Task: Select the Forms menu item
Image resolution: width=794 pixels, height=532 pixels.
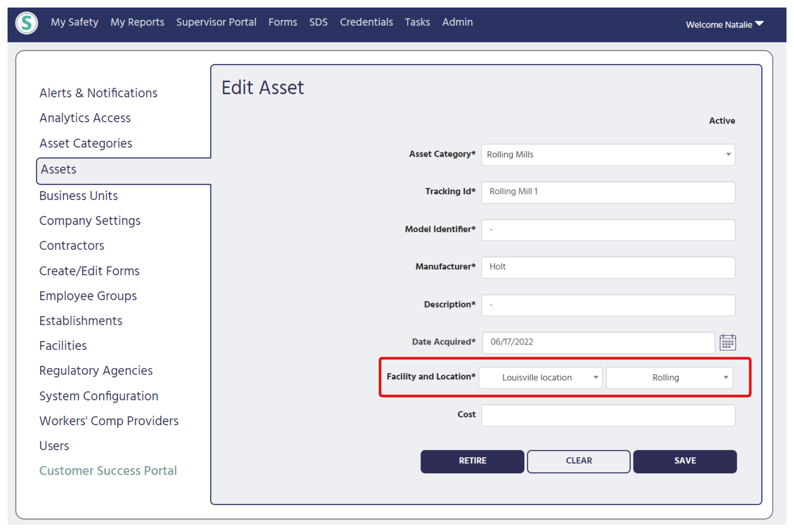Action: [283, 22]
